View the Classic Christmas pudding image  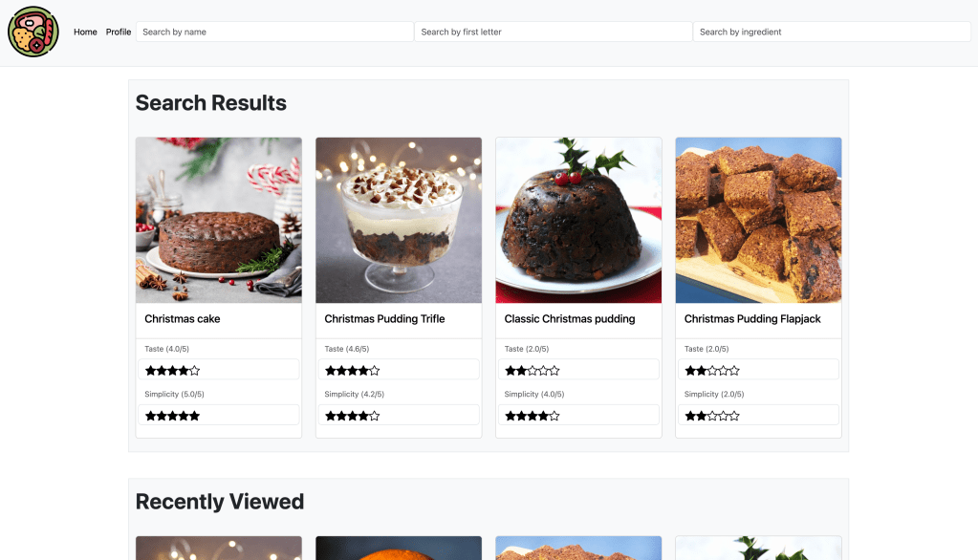click(x=578, y=220)
